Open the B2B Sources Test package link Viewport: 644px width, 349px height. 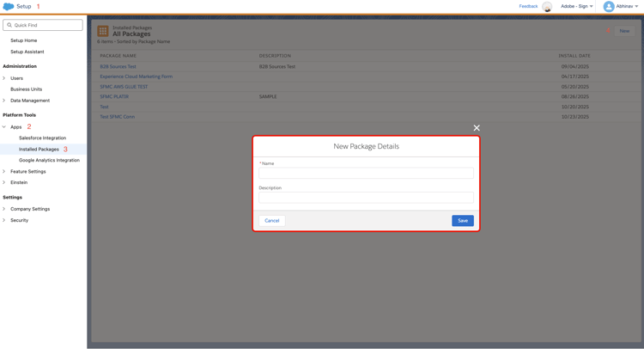(x=118, y=66)
